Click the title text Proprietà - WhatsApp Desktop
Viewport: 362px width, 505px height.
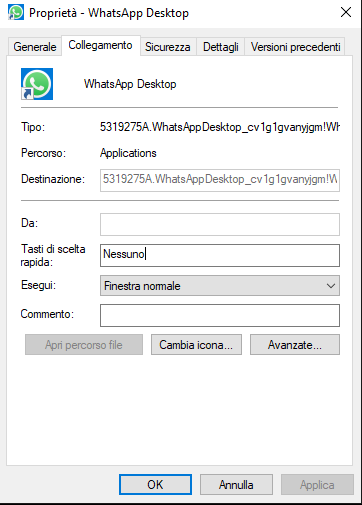coord(109,13)
